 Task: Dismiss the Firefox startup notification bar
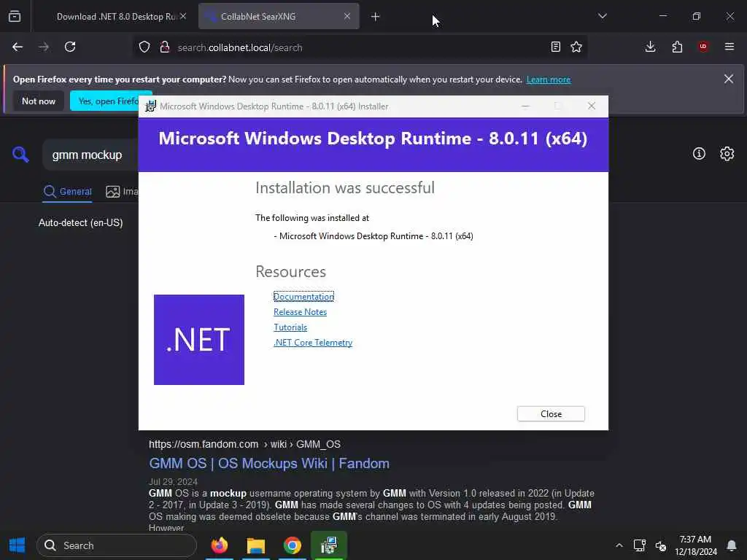coord(729,79)
